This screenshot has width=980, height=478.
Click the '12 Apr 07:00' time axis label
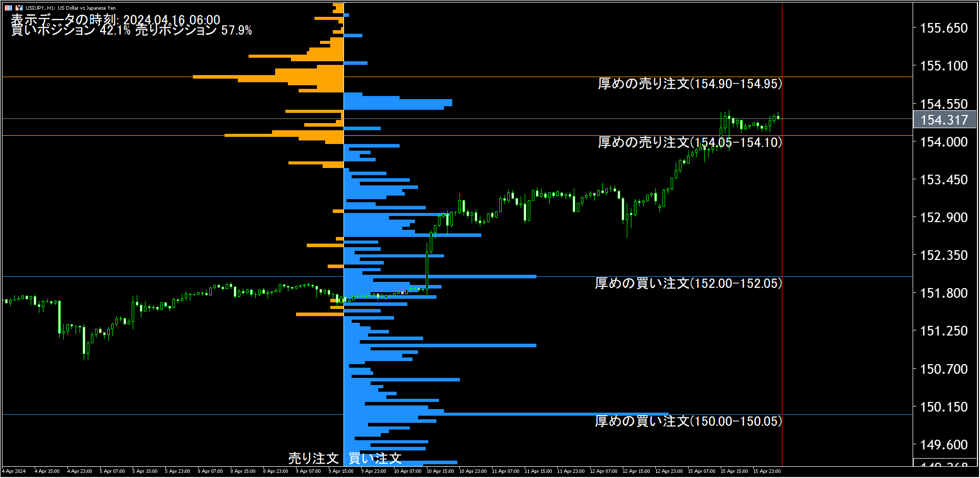[603, 471]
